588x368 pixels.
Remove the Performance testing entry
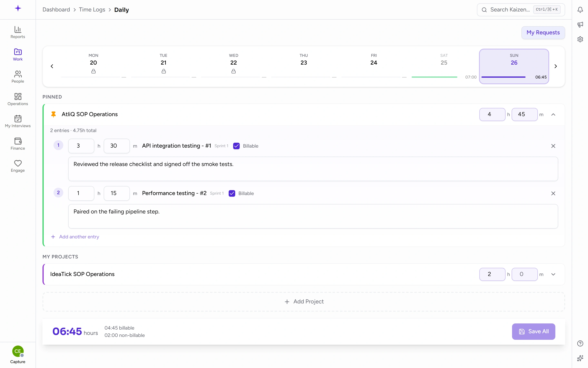pos(553,193)
